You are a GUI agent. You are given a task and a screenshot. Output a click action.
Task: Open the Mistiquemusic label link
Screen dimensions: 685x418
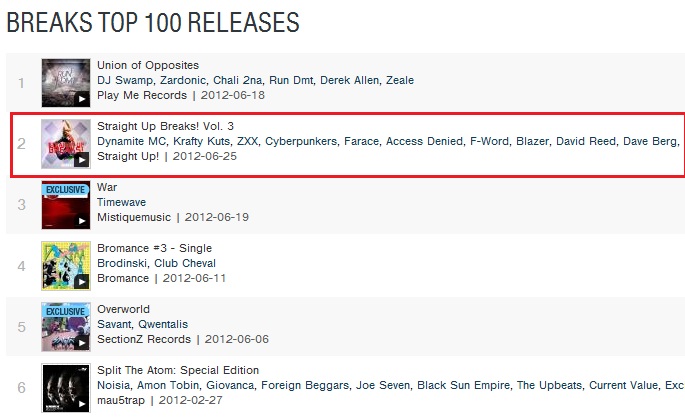[x=134, y=217]
